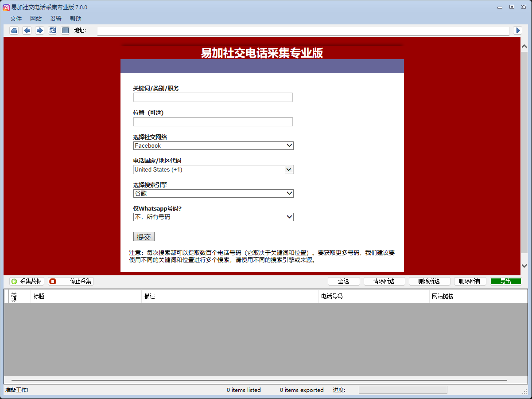Open the 帮助 menu
Image resolution: width=532 pixels, height=399 pixels.
click(x=76, y=19)
